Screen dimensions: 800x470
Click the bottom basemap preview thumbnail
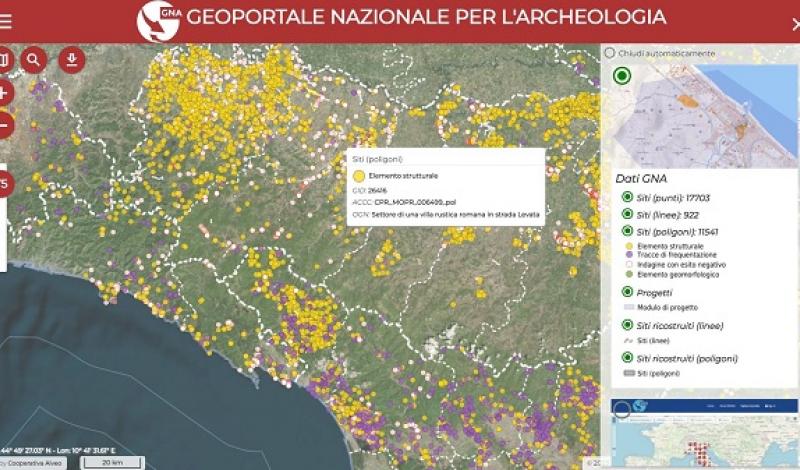(x=704, y=433)
